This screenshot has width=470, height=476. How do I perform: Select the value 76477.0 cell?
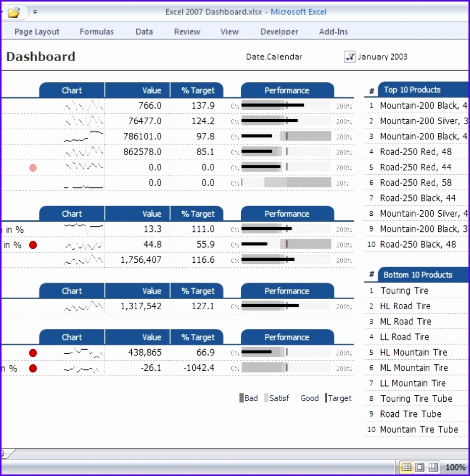click(x=138, y=121)
